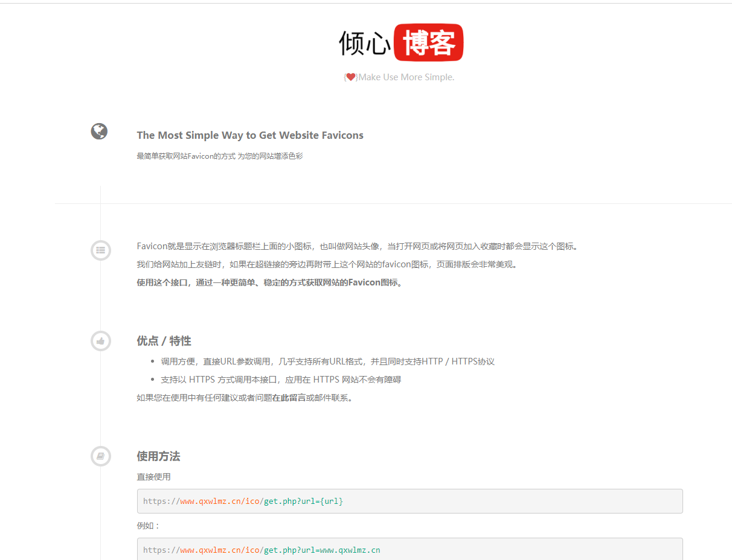Click the 使用方法 heading
Image resolution: width=732 pixels, height=560 pixels.
[158, 456]
